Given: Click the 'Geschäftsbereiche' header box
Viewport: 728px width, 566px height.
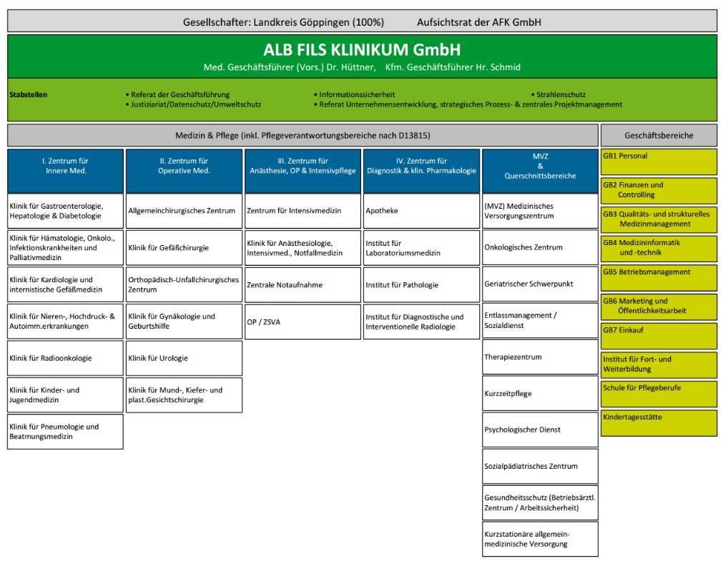Looking at the screenshot, I should (659, 136).
